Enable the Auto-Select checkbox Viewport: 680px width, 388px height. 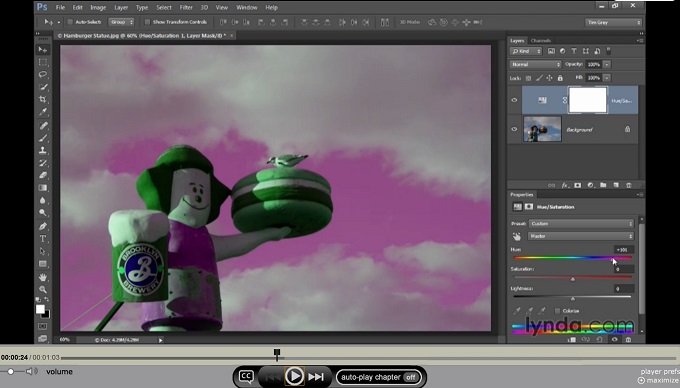[x=70, y=22]
